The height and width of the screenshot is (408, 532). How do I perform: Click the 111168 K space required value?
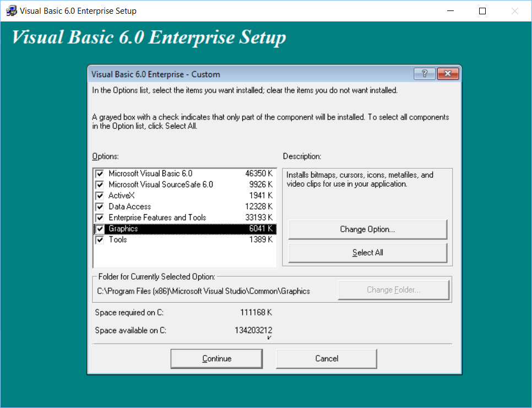coord(256,312)
